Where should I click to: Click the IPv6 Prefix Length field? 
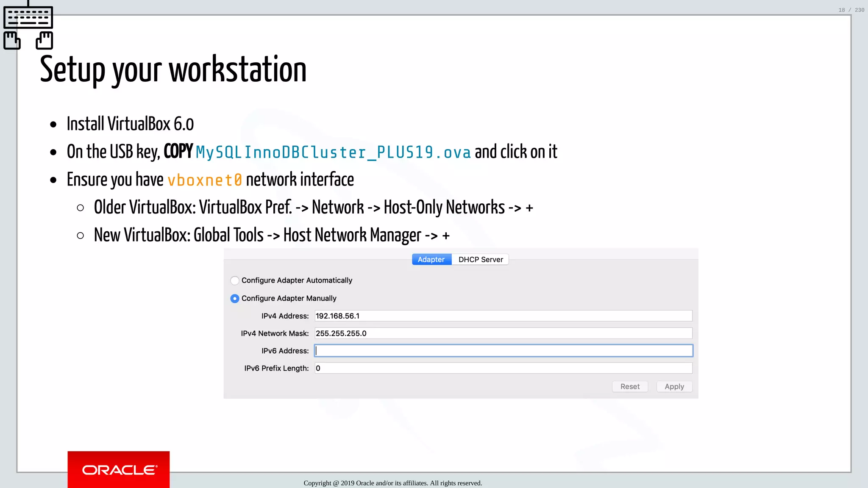point(504,368)
